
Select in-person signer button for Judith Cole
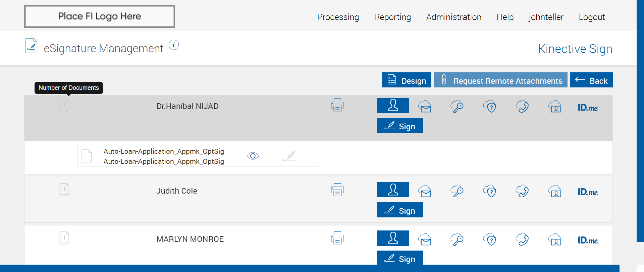(393, 190)
